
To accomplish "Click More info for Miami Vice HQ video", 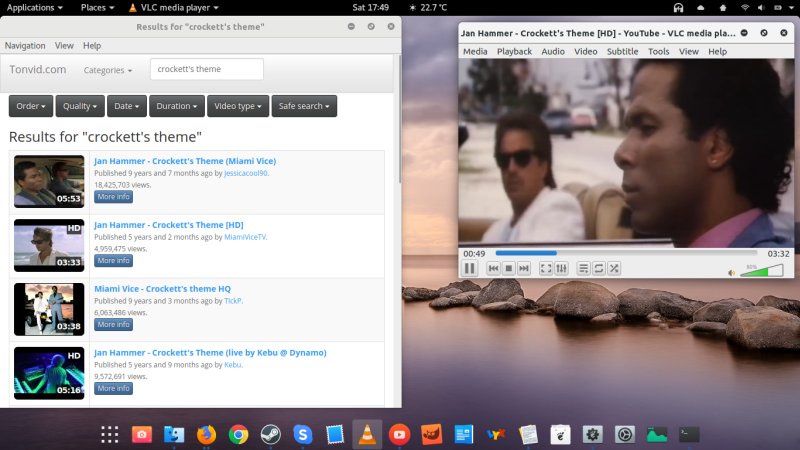I will (113, 325).
